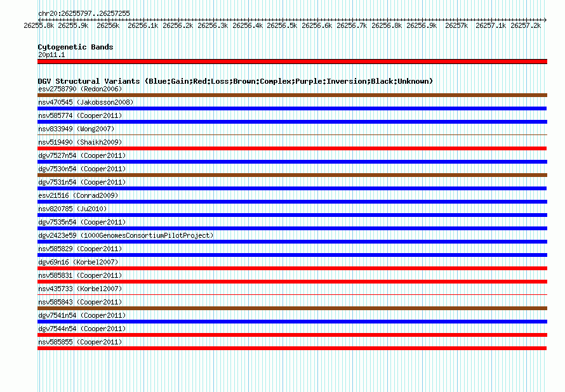
Task: Open variant nsv585829 (Cooper2011) label
Action: tap(80, 249)
